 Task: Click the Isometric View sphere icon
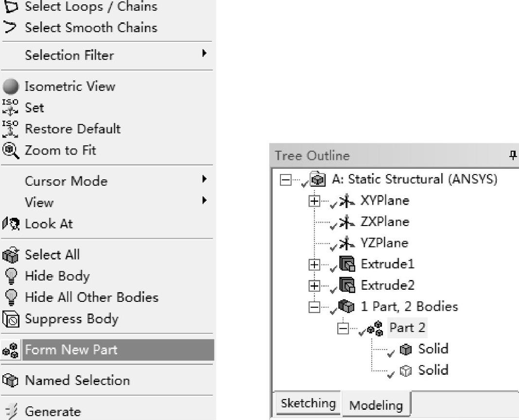point(10,87)
